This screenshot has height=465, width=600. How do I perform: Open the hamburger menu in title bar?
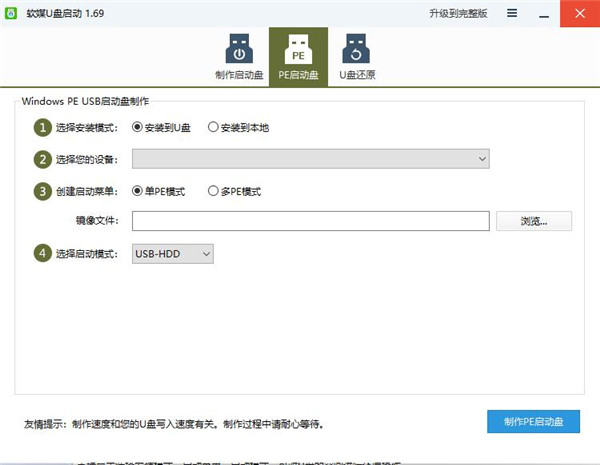pyautogui.click(x=512, y=13)
